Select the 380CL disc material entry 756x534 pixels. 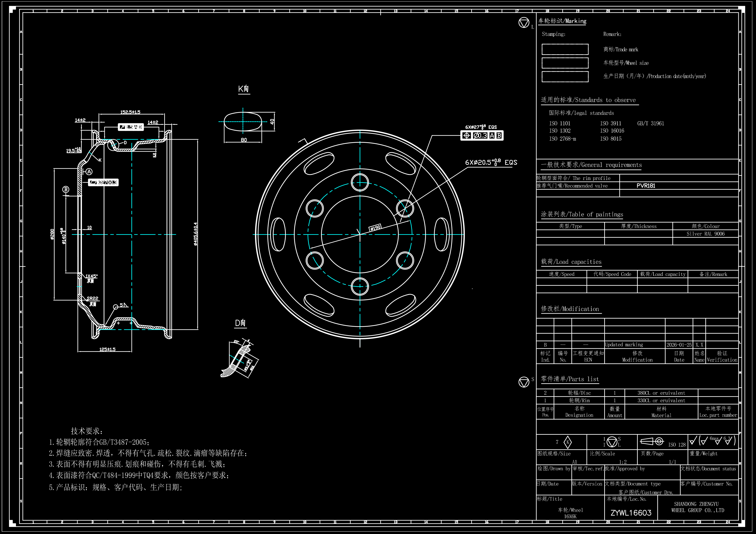(x=661, y=393)
